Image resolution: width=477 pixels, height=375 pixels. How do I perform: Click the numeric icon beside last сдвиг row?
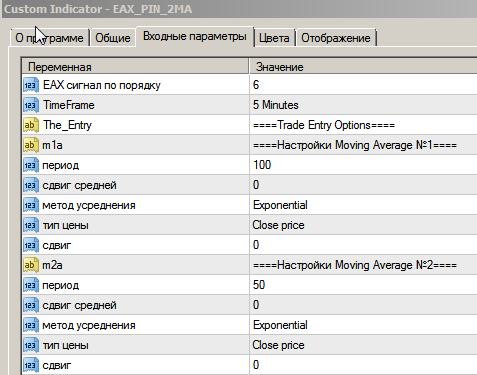click(x=31, y=365)
